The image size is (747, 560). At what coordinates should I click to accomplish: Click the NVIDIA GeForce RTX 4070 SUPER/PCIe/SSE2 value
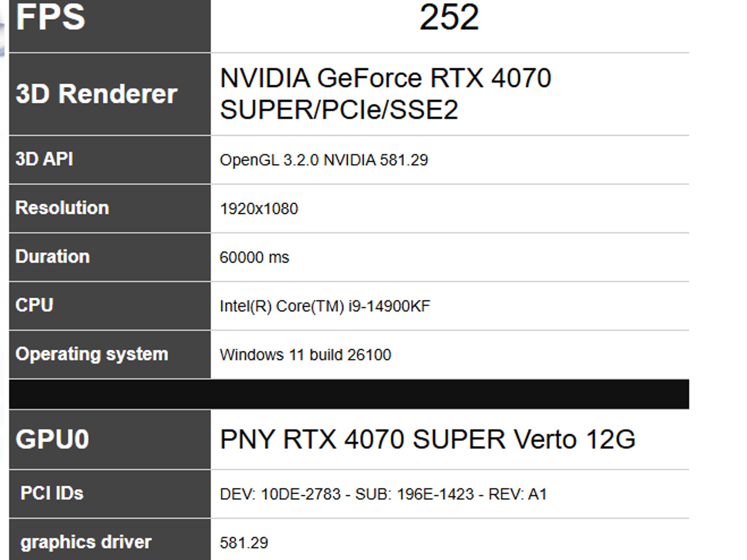(x=386, y=94)
